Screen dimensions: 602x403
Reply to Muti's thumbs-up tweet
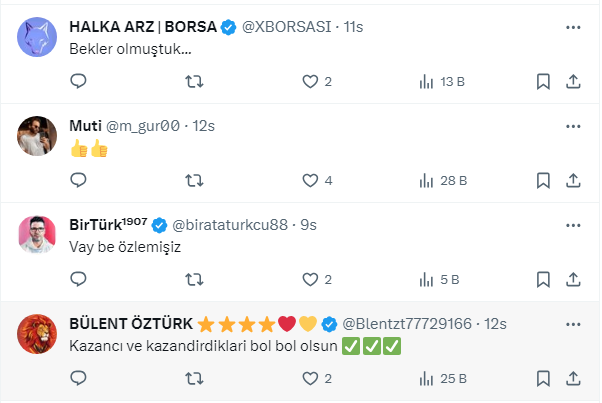(78, 181)
